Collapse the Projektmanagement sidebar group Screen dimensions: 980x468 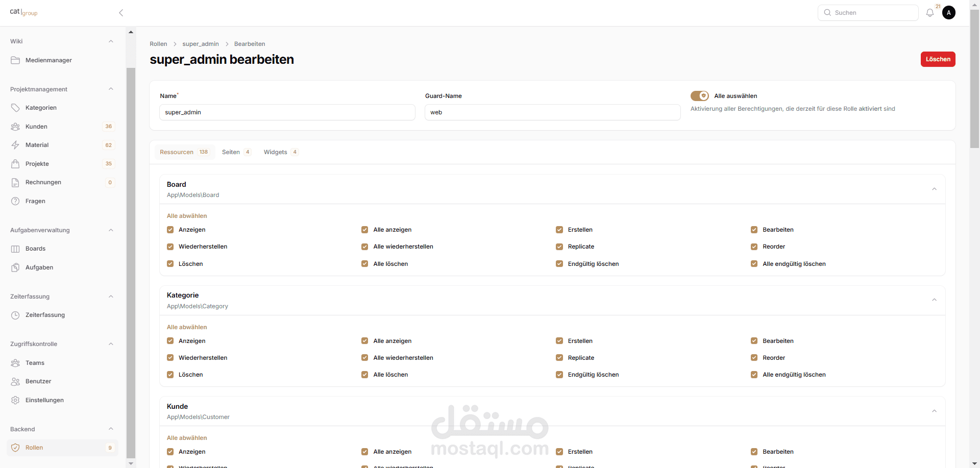[111, 89]
